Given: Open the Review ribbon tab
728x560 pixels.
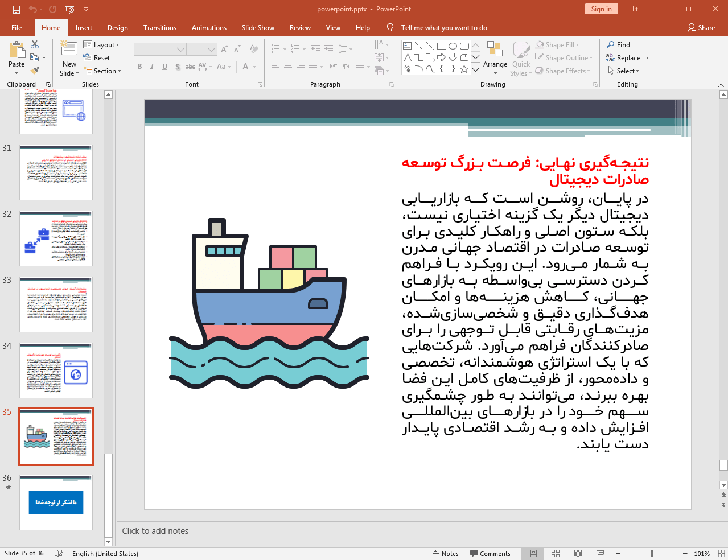Looking at the screenshot, I should tap(301, 27).
